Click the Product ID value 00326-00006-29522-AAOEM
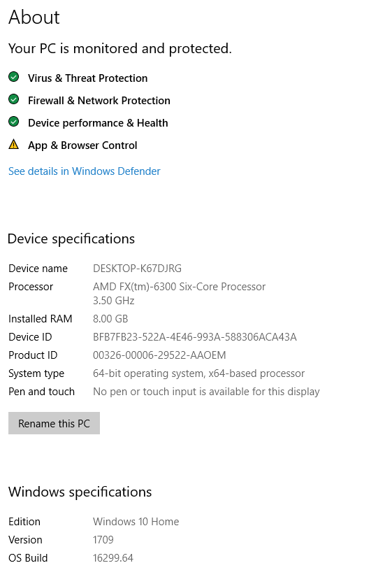This screenshot has width=392, height=570. pyautogui.click(x=159, y=355)
